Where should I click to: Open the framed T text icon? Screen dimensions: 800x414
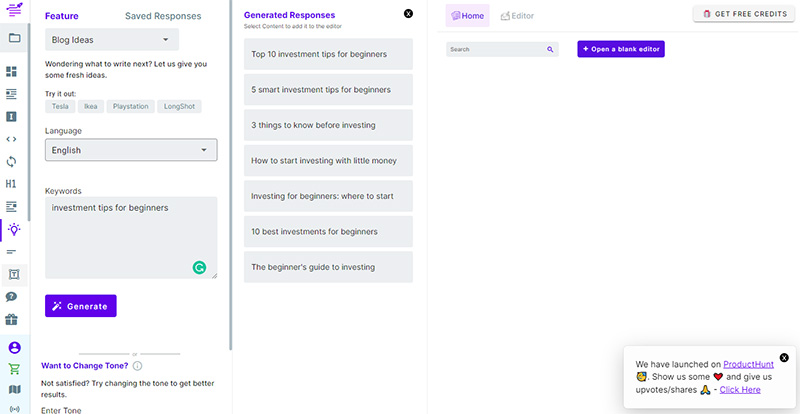(14, 275)
